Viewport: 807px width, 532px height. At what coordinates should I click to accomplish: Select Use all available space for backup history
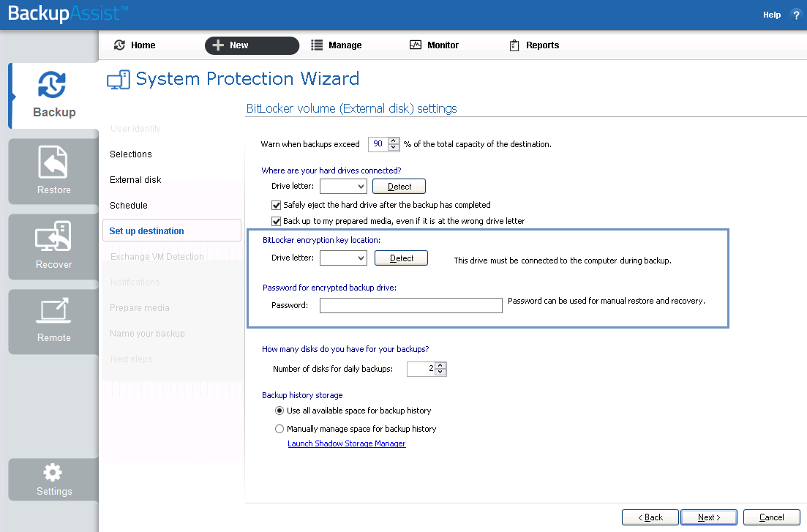pyautogui.click(x=279, y=411)
